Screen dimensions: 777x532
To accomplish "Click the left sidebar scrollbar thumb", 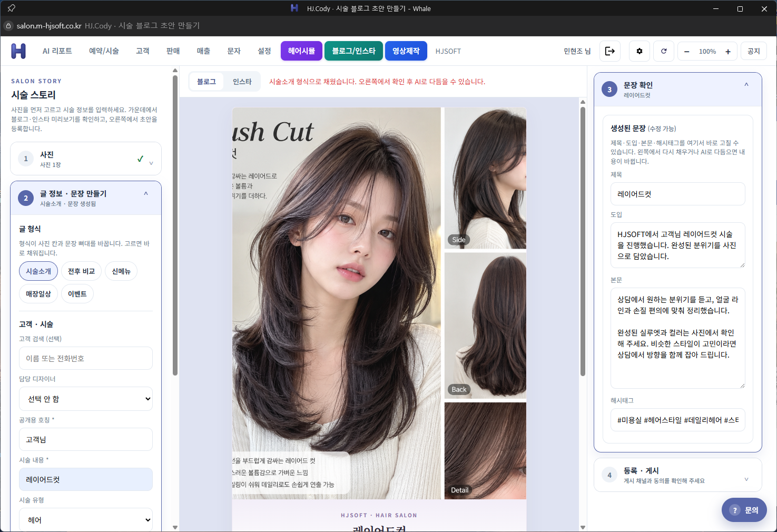I will [x=175, y=225].
